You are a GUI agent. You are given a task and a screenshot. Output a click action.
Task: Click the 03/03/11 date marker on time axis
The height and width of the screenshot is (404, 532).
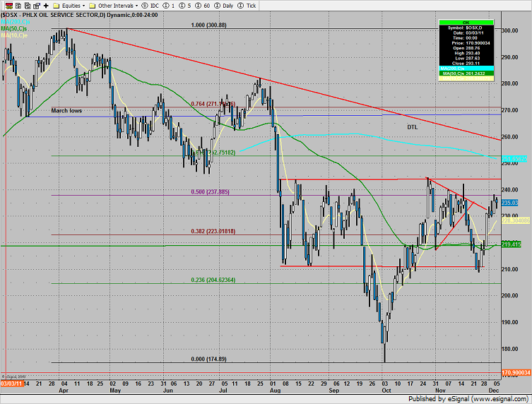point(11,382)
